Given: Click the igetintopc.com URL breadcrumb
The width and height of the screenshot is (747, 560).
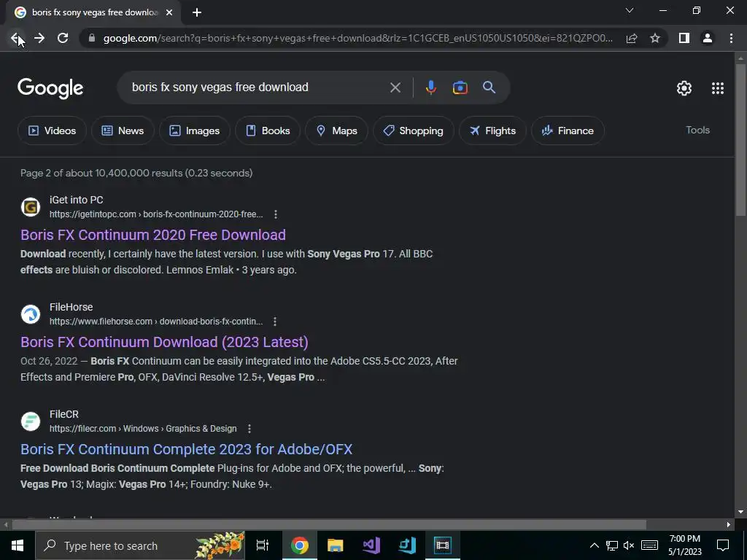Looking at the screenshot, I should point(156,214).
